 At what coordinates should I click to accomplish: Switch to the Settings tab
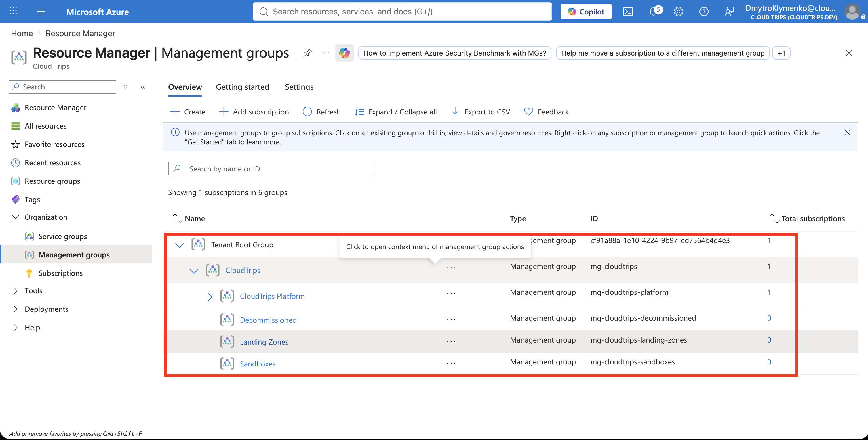[x=299, y=87]
